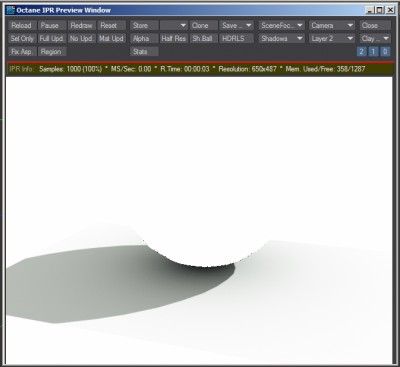
Task: Select buffer slot 1
Action: (373, 52)
